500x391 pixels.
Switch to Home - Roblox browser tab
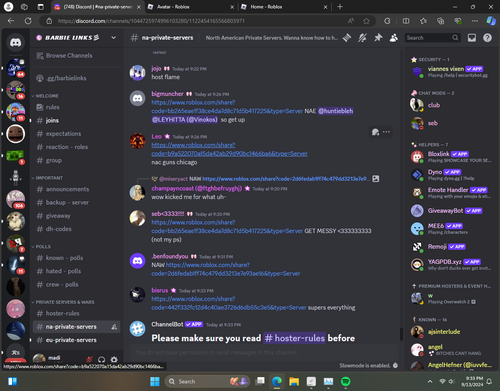tap(284, 7)
